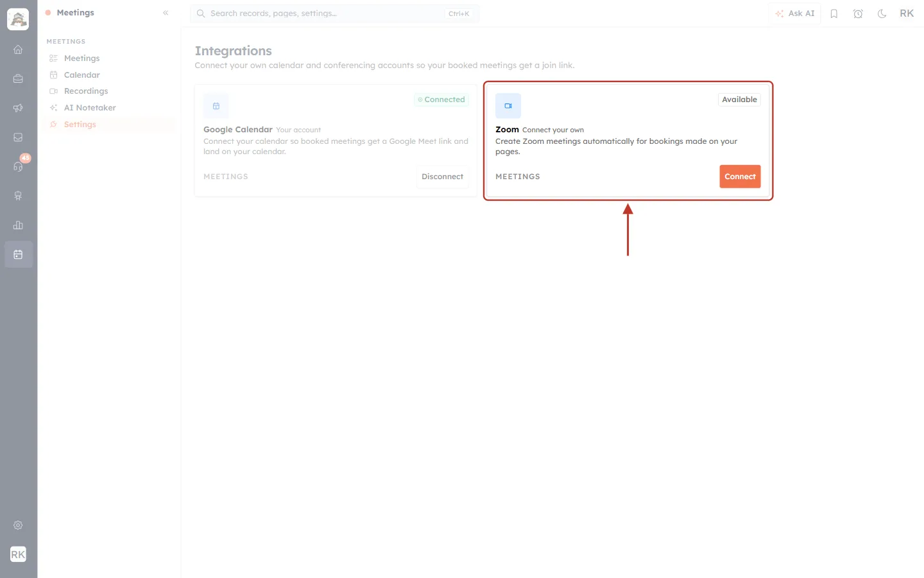This screenshot has height=578, width=924.
Task: Disconnect the Google Calendar integration
Action: pyautogui.click(x=442, y=177)
